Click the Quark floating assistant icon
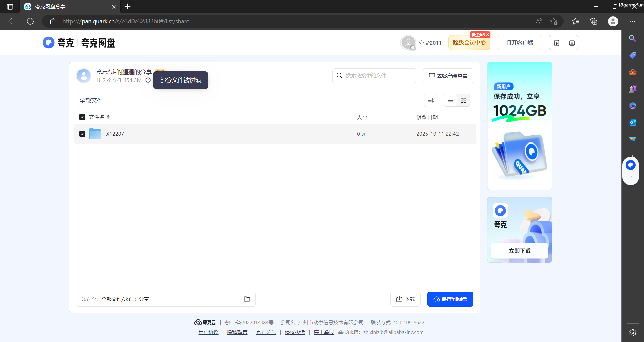644x342 pixels. tap(631, 165)
